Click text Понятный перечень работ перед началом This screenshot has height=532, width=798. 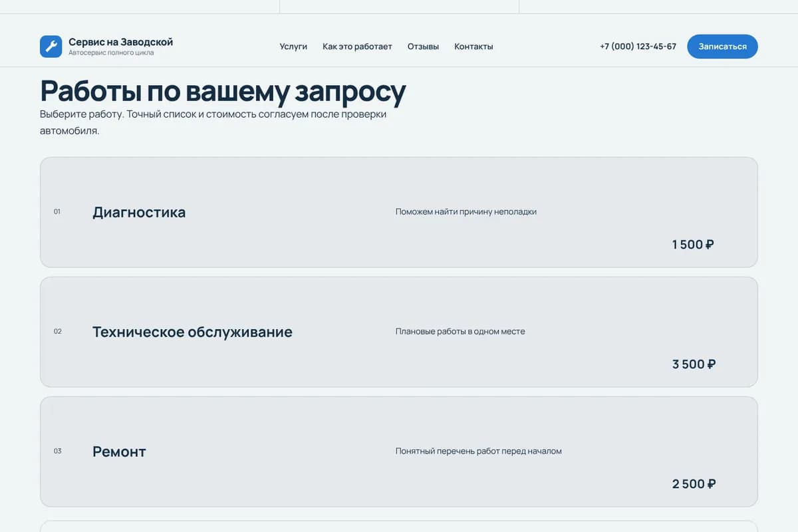479,451
